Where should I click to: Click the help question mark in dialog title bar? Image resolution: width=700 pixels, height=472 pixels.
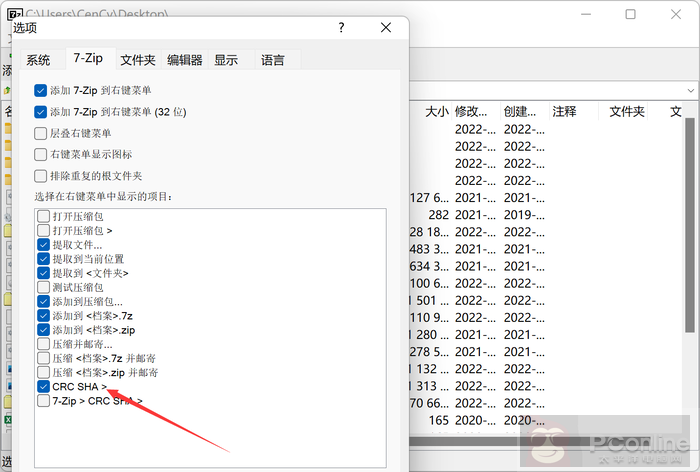(x=342, y=28)
